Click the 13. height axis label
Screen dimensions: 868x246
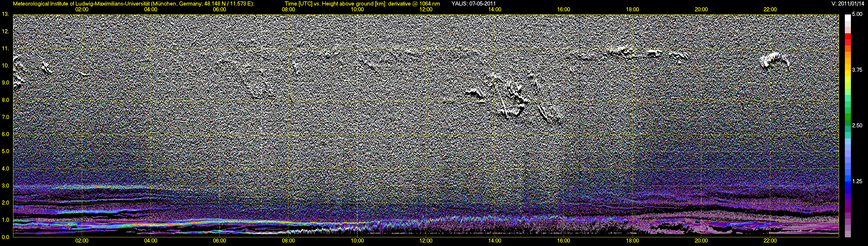[5, 14]
